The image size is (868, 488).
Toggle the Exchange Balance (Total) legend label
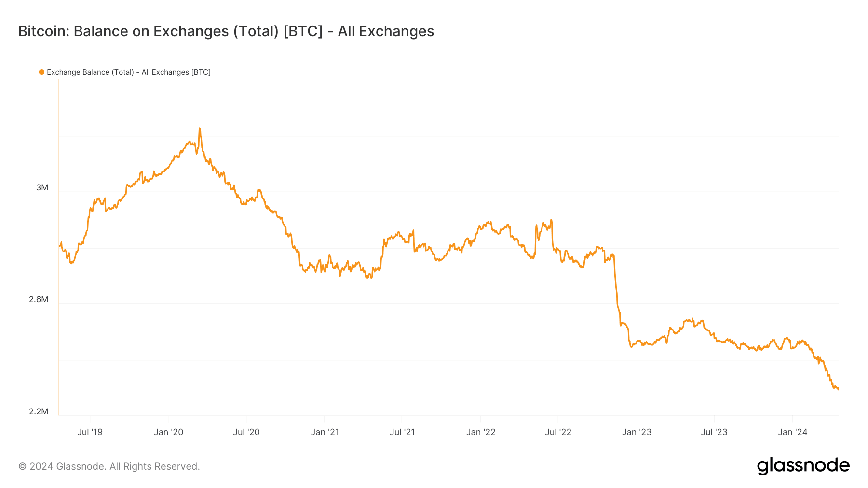[x=129, y=72]
